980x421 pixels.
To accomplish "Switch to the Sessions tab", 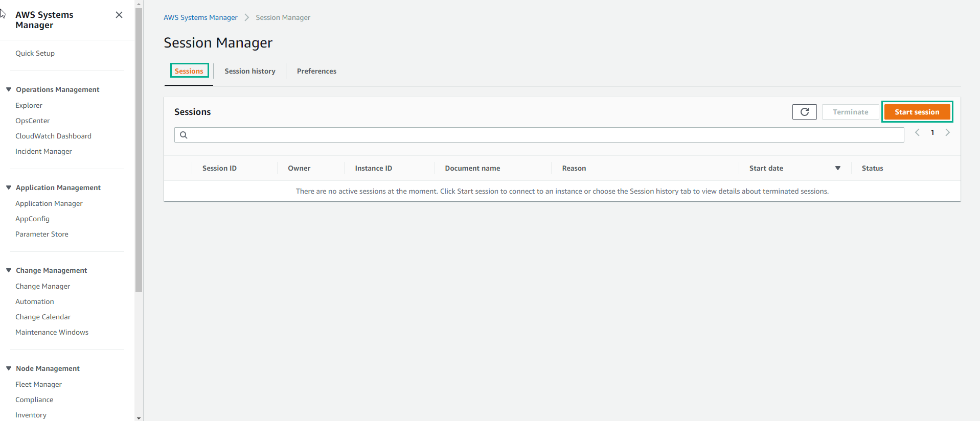I will click(x=189, y=71).
